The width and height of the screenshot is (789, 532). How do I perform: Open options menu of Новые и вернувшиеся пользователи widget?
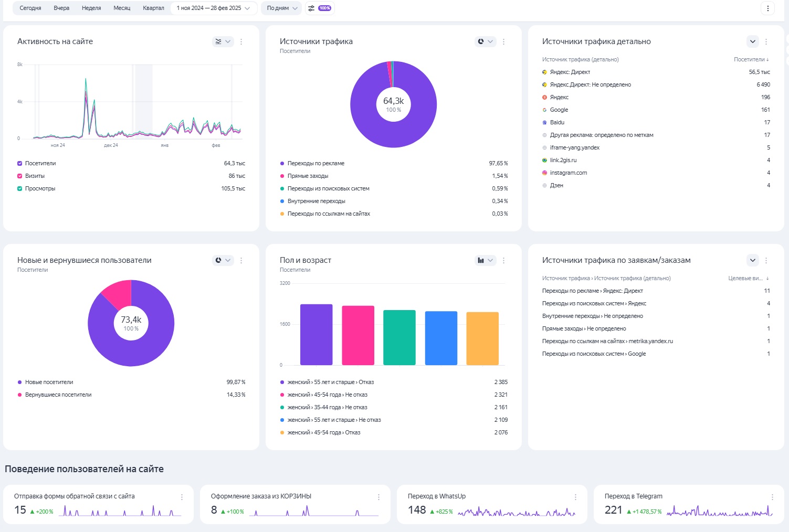(241, 260)
